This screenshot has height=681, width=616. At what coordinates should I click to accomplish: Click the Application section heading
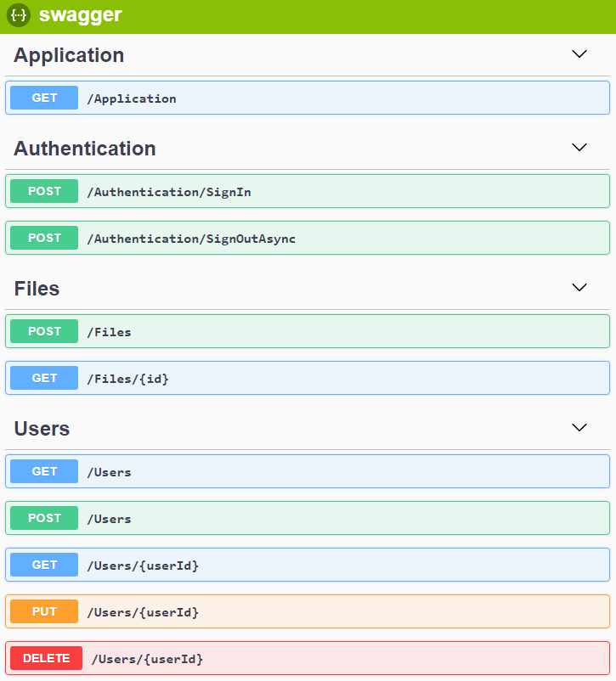pyautogui.click(x=69, y=55)
